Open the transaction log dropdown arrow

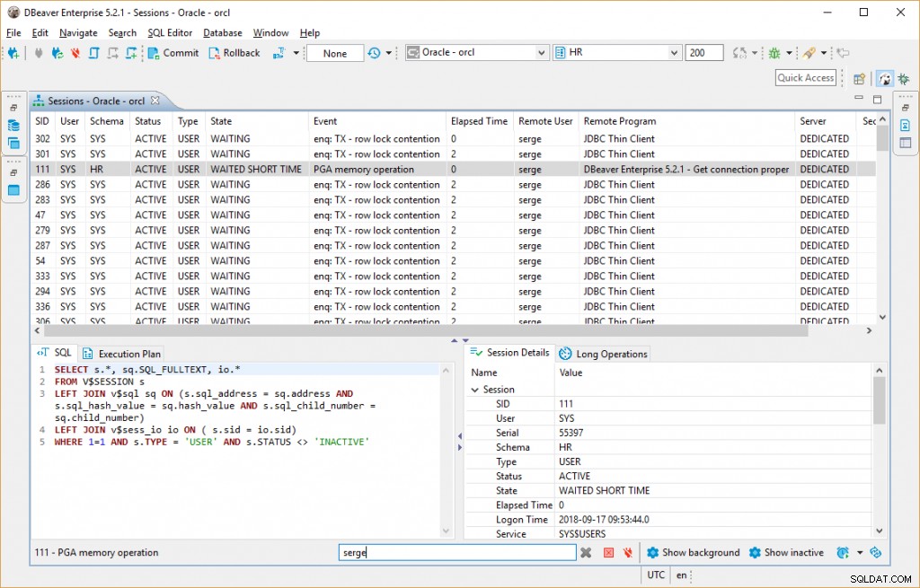[388, 53]
